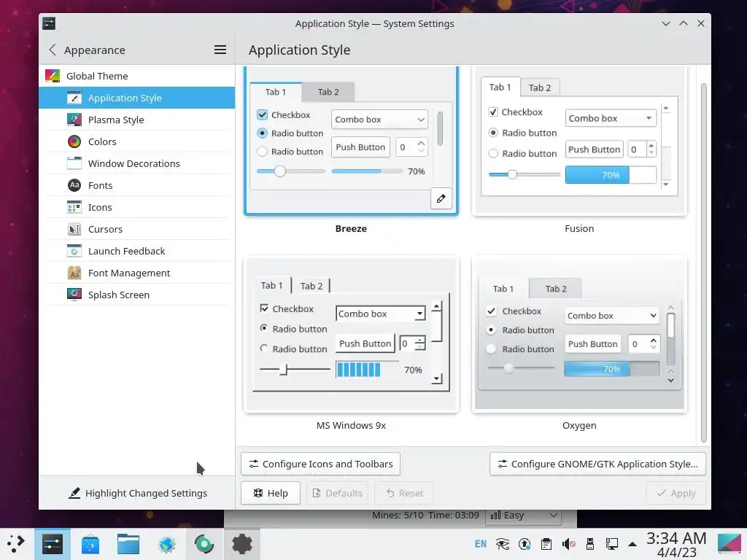Screen dimensions: 747x560
Task: Select Breeze's first radio button
Action: pos(262,133)
